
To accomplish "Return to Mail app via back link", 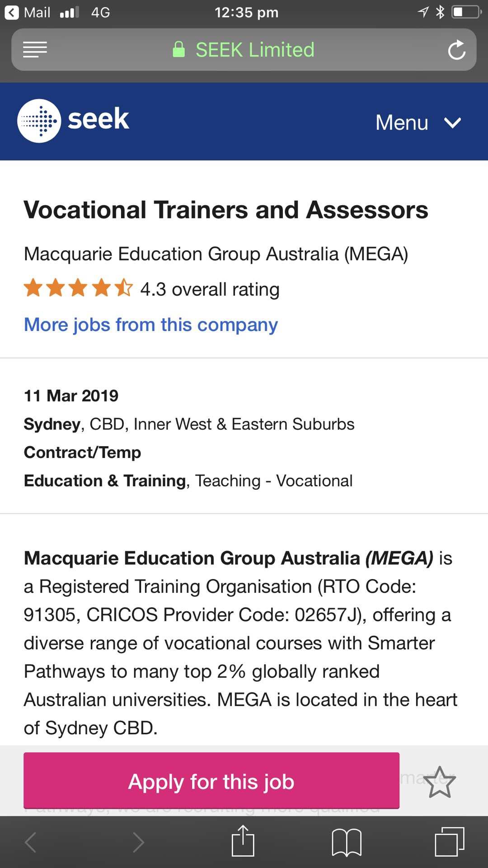I will (28, 12).
